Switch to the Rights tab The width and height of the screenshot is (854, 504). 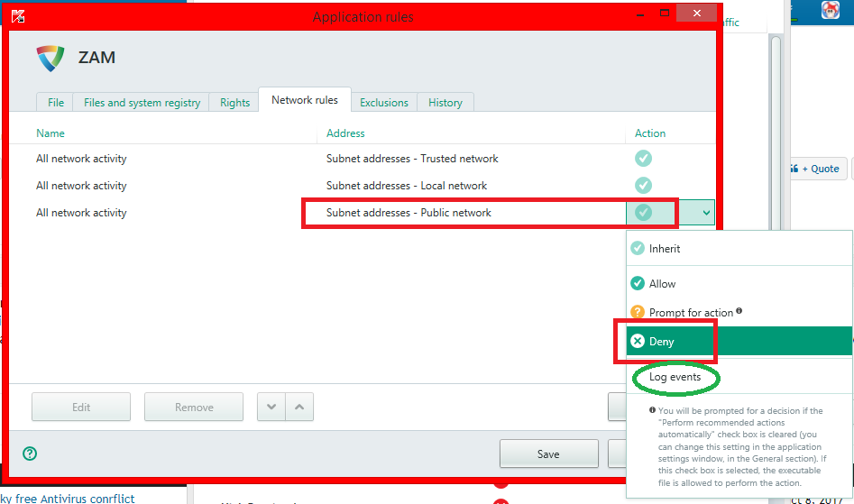coord(234,102)
